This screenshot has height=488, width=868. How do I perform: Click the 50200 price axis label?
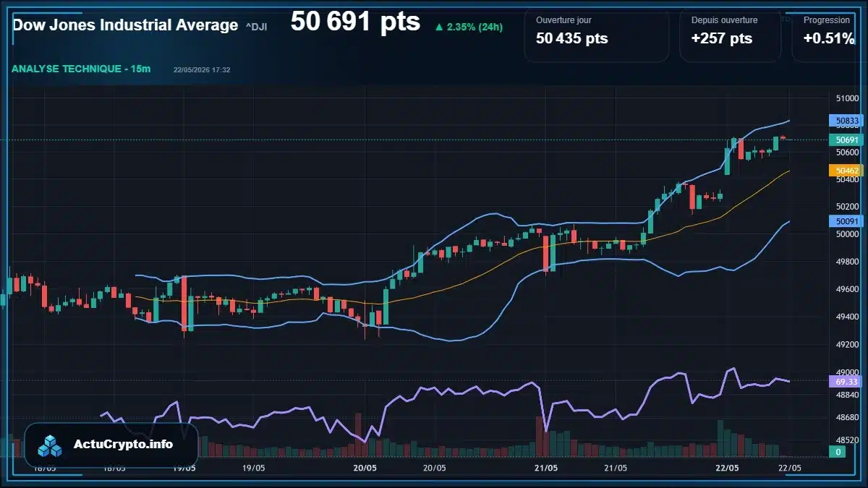pos(846,207)
